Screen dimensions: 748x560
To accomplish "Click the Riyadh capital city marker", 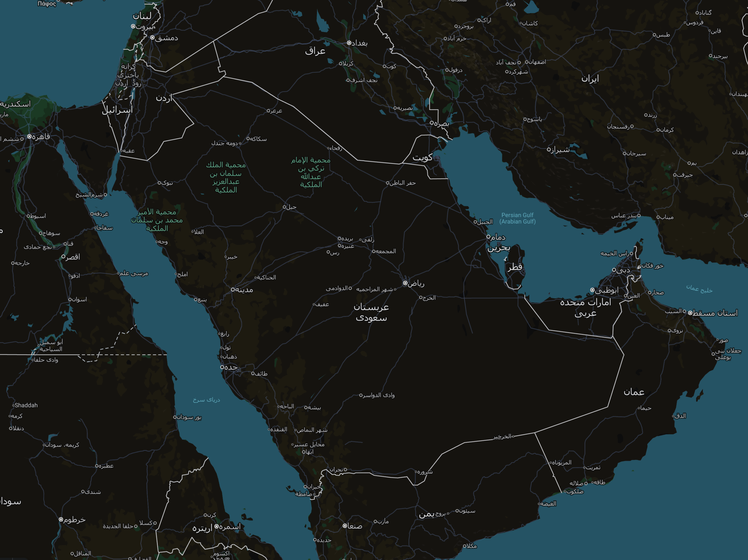I will (405, 283).
